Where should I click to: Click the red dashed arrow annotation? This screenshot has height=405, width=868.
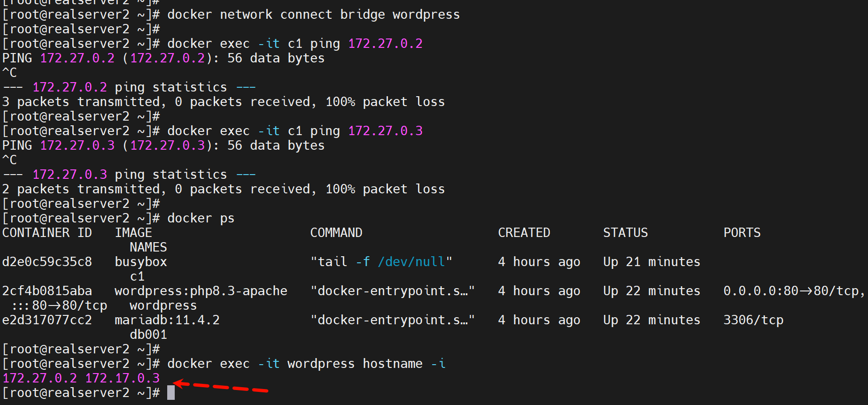point(221,387)
